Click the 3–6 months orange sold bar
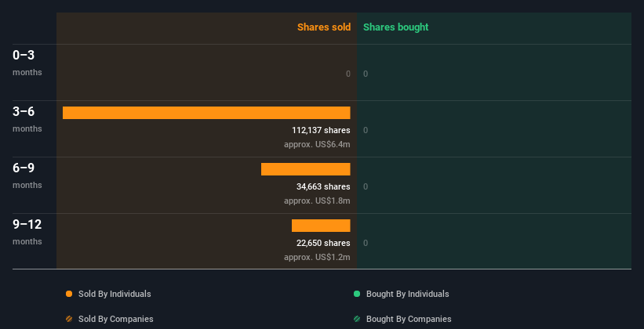Screen dimensions: 644x329 click(206, 113)
